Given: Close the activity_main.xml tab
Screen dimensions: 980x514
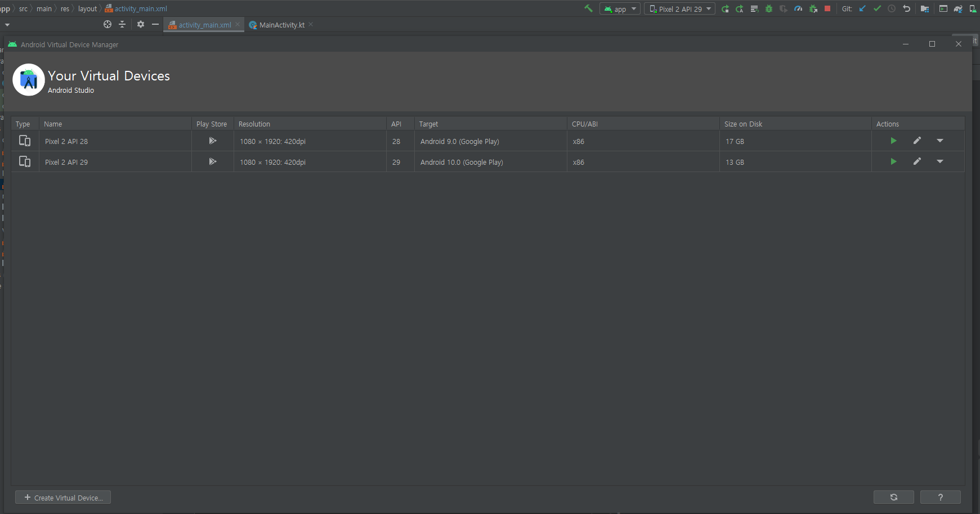Looking at the screenshot, I should point(238,24).
